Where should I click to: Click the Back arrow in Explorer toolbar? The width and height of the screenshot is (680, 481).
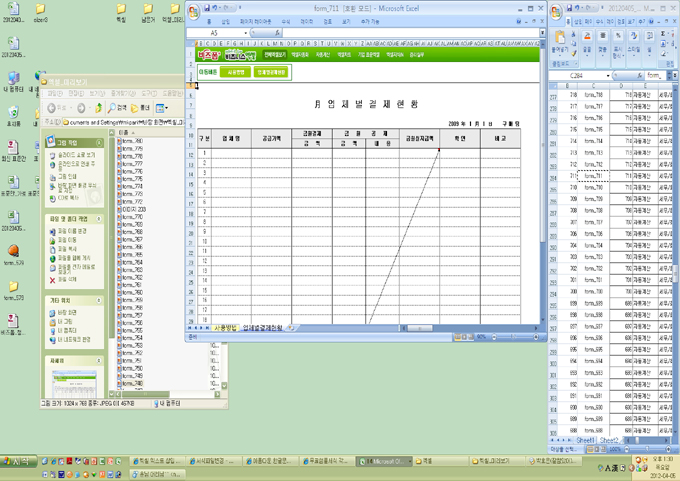[52, 107]
